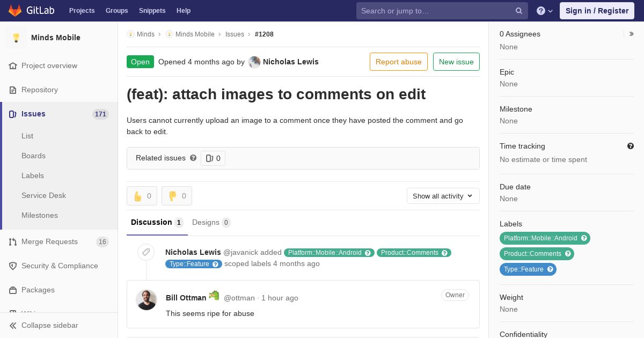644x338 pixels.
Task: Switch to the Discussion tab
Action: [x=157, y=222]
